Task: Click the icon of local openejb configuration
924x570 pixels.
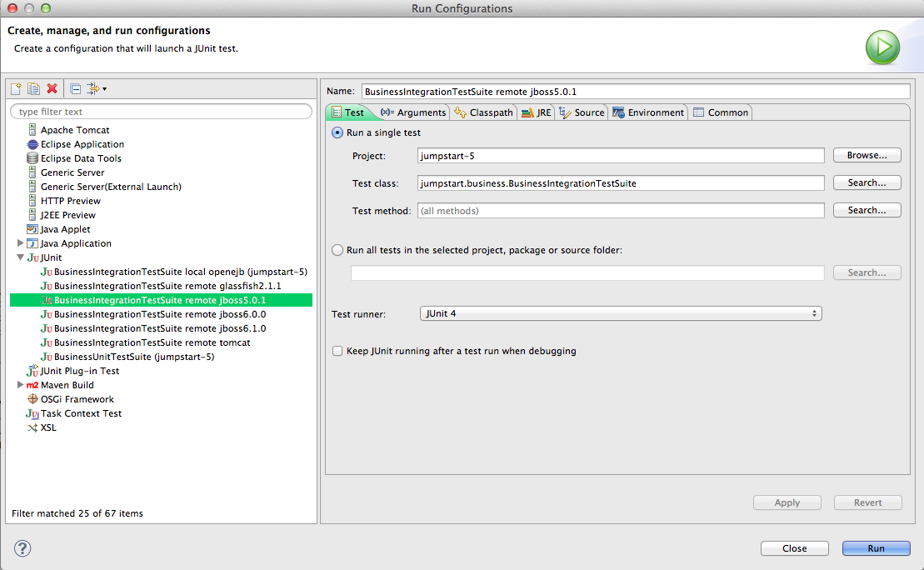Action: pyautogui.click(x=47, y=272)
